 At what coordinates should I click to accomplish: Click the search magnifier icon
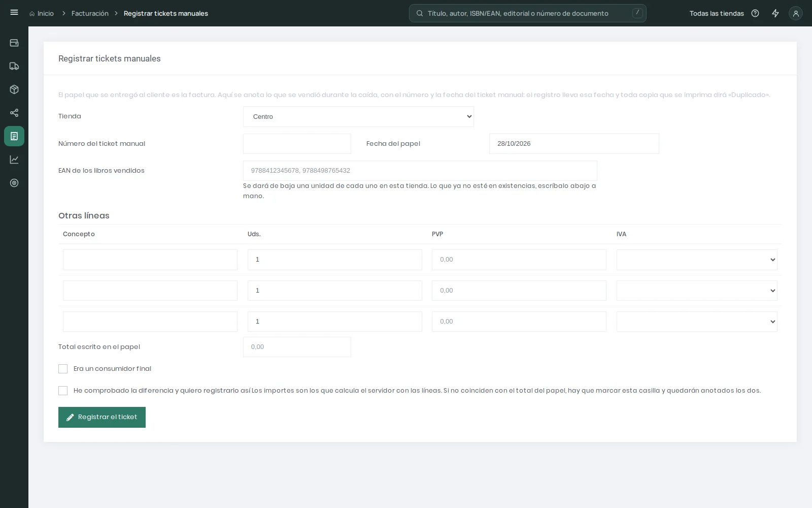(420, 13)
